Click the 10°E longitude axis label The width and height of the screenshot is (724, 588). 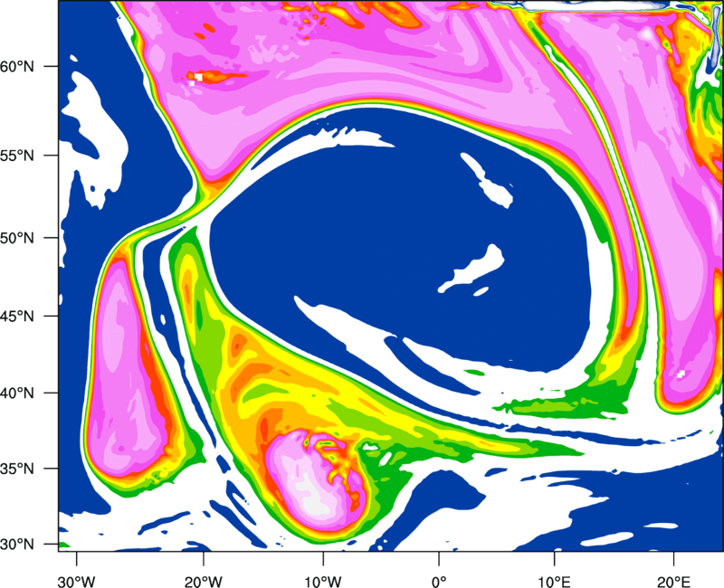554,582
